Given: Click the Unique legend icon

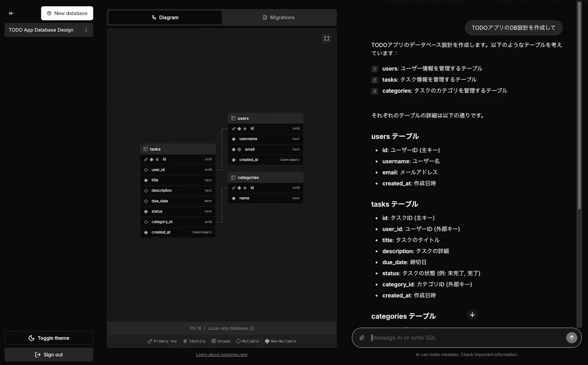Looking at the screenshot, I should point(214,341).
